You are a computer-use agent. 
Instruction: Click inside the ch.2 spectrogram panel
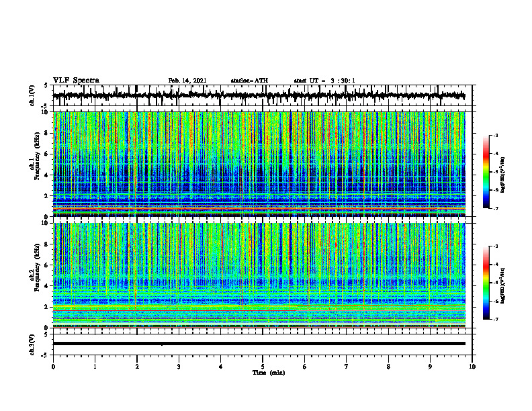259,275
